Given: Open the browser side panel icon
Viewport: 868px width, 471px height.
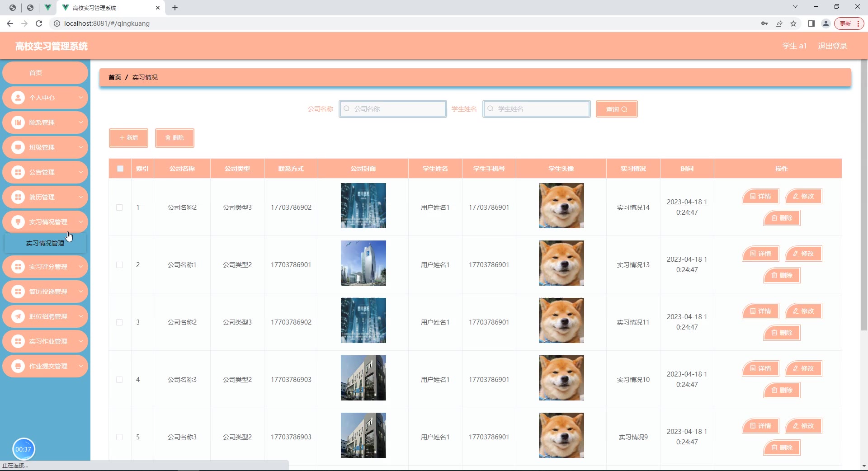Looking at the screenshot, I should click(x=811, y=24).
